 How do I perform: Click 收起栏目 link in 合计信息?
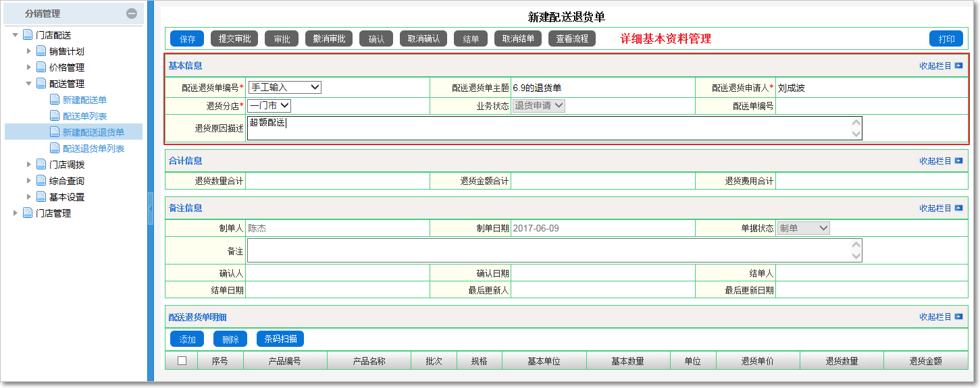tap(935, 161)
